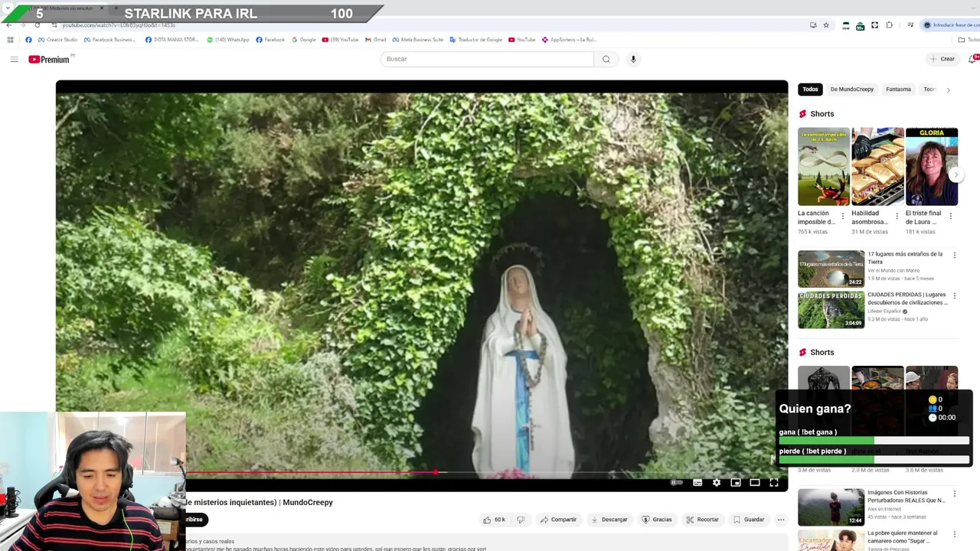The height and width of the screenshot is (551, 980).
Task: Open options for Habilidad asombrosa short
Action: 897,217
